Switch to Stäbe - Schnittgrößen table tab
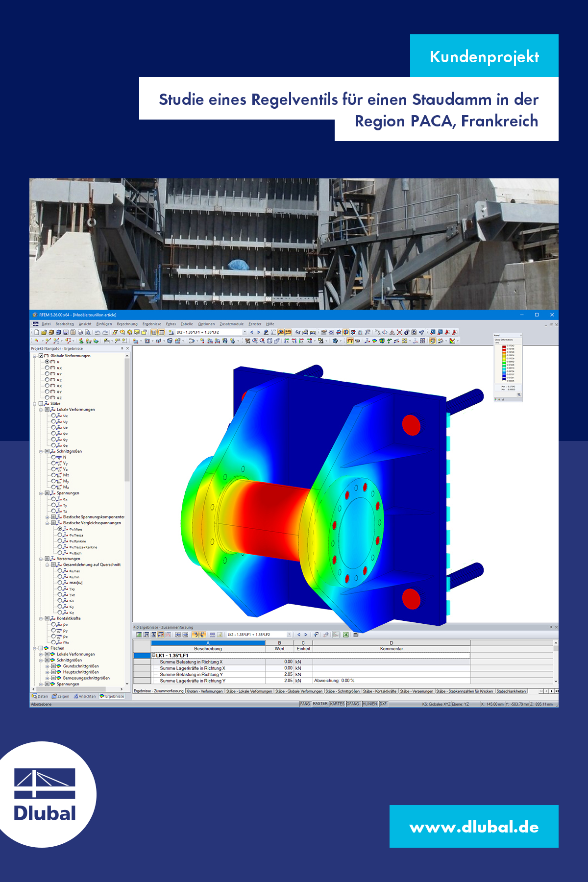The height and width of the screenshot is (882, 588). pyautogui.click(x=343, y=691)
